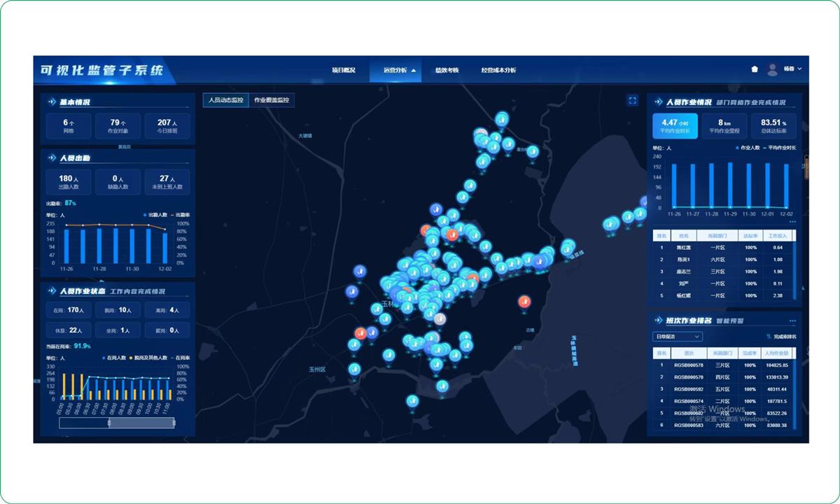Screen dimensions: 840x504
Task: Click the time range slider under 在岗率 chart
Action: pyautogui.click(x=117, y=423)
